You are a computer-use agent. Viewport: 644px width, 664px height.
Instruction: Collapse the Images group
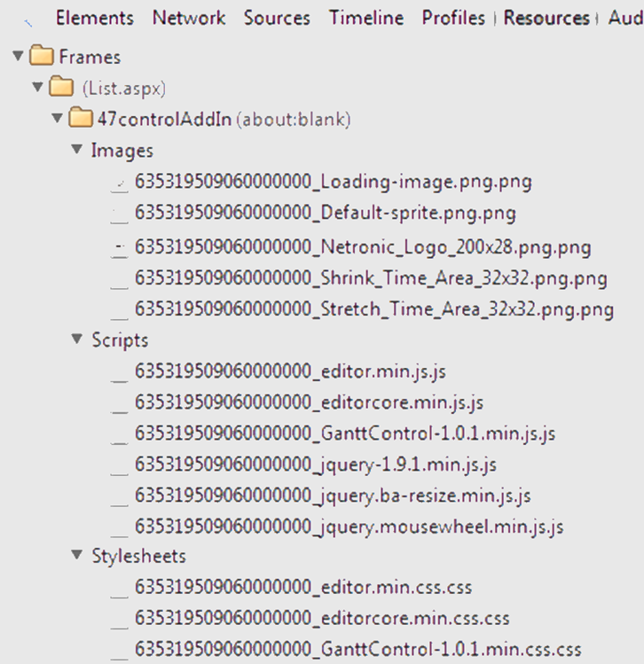pyautogui.click(x=77, y=151)
